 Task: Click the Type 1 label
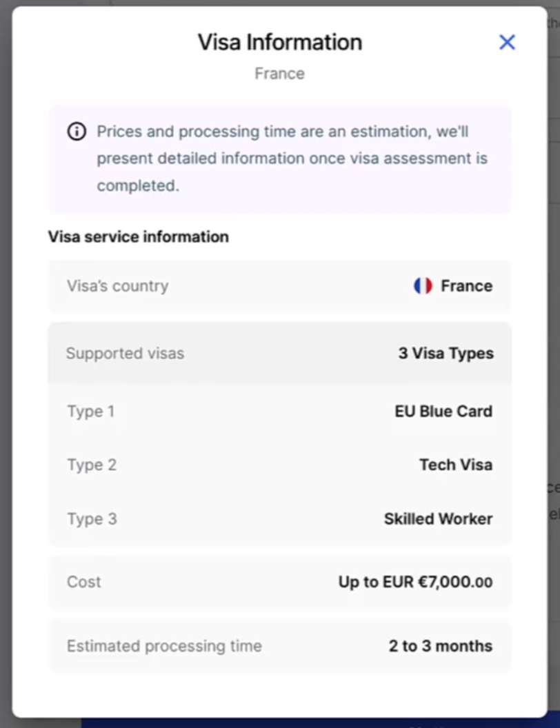coord(90,412)
